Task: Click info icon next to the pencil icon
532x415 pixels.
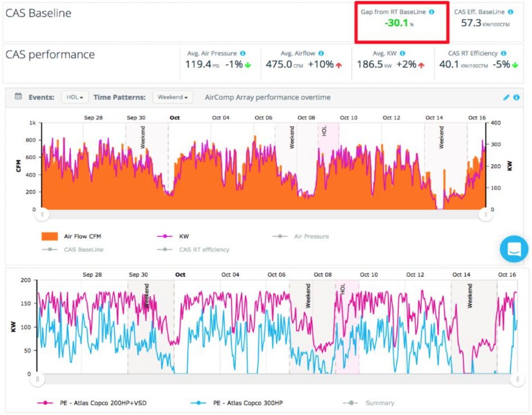Action: 516,97
